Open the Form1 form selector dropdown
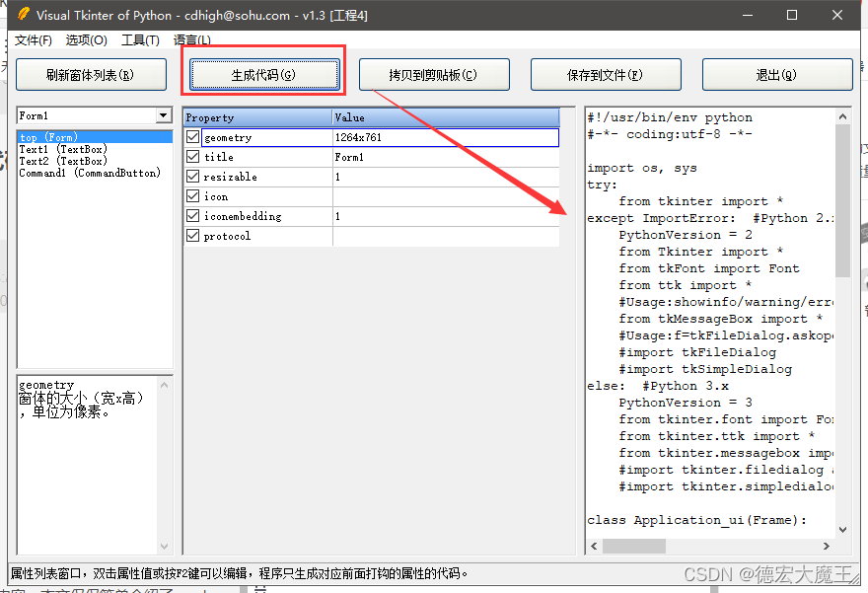The image size is (868, 593). click(166, 115)
